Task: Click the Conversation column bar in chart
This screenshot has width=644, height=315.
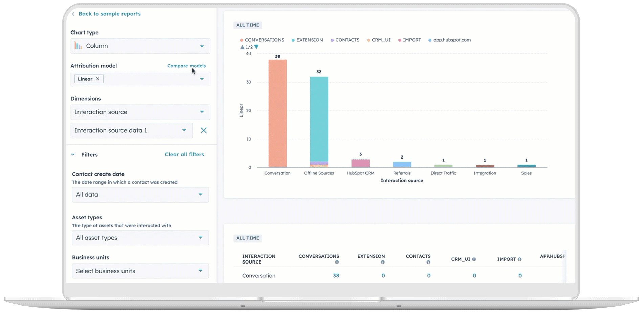Action: click(x=277, y=113)
